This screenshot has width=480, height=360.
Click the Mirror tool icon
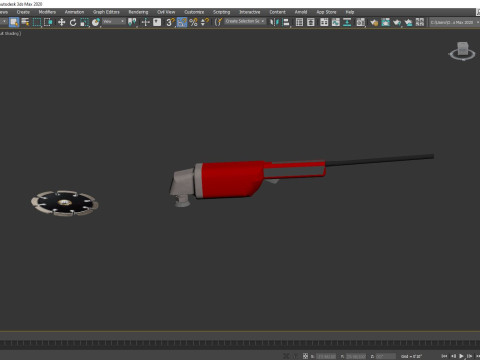[274, 22]
